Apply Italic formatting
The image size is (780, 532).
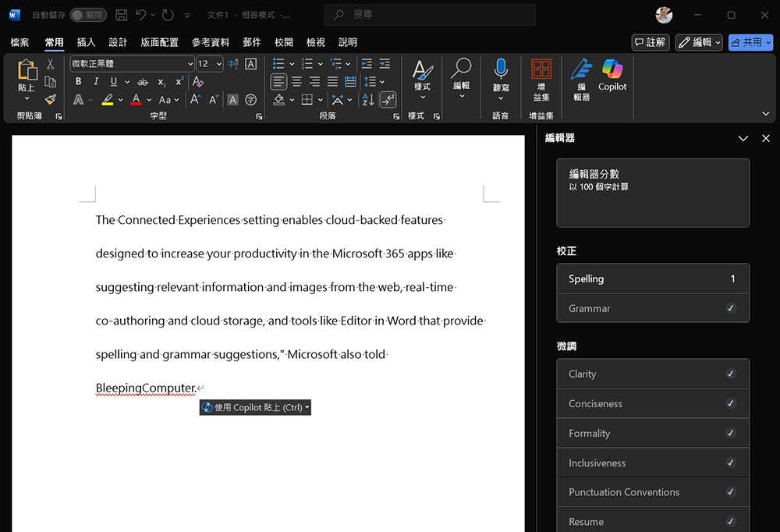(x=96, y=82)
